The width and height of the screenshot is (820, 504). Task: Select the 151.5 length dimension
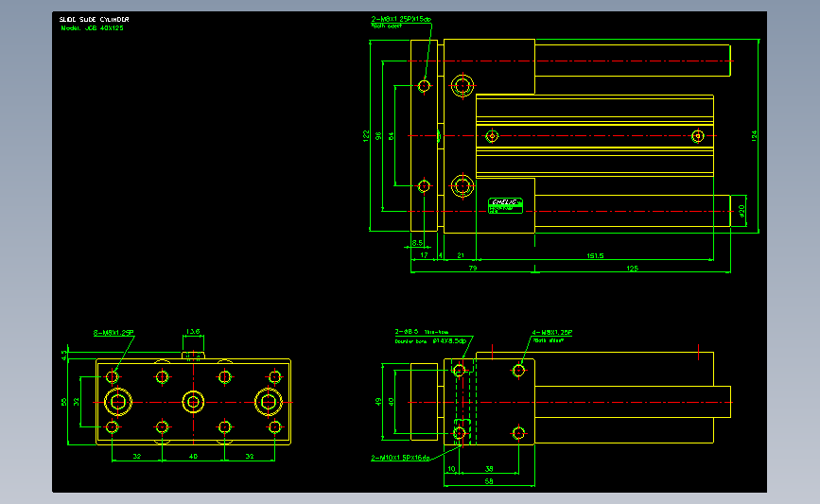[595, 255]
